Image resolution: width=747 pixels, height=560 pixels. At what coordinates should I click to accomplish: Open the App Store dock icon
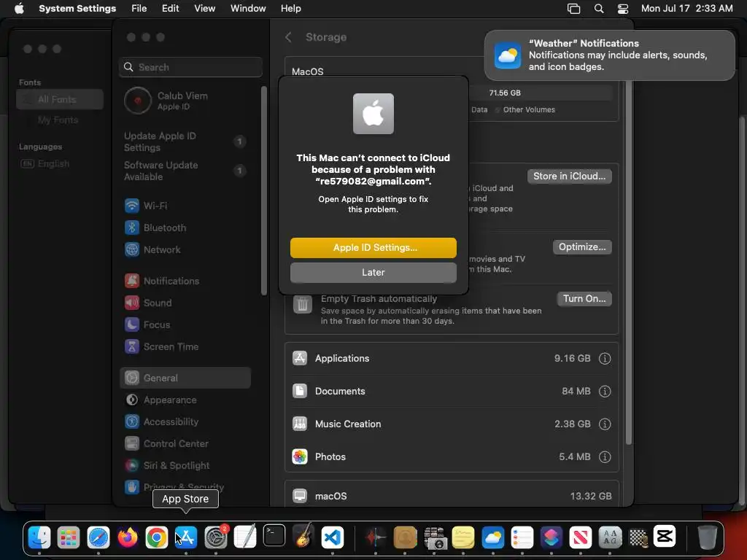tap(186, 537)
